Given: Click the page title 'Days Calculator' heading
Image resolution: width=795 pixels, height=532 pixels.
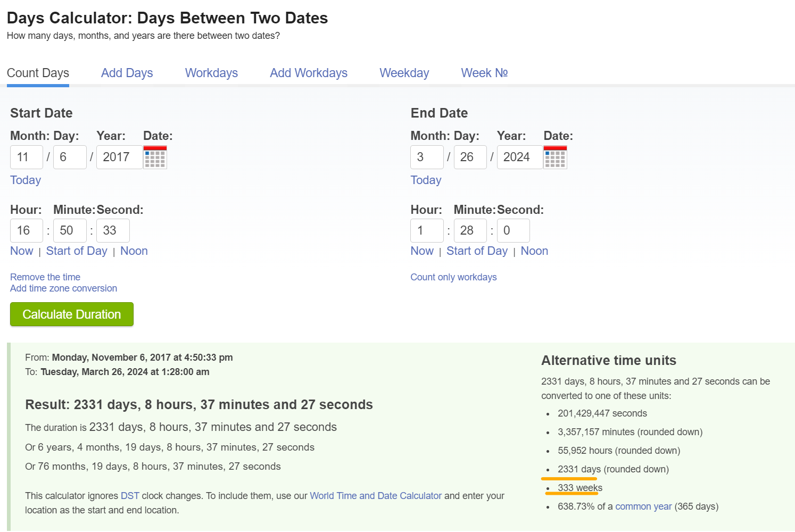Looking at the screenshot, I should pos(167,18).
